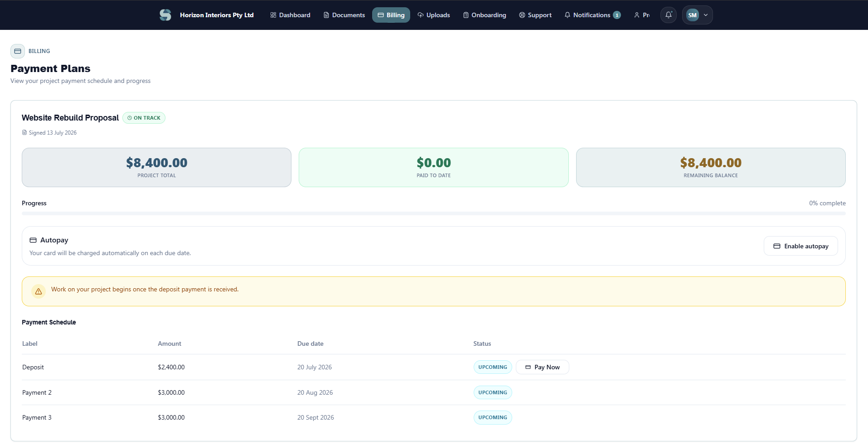Screen dimensions: 868x445
Task: Click the SM user avatar
Action: pyautogui.click(x=692, y=15)
